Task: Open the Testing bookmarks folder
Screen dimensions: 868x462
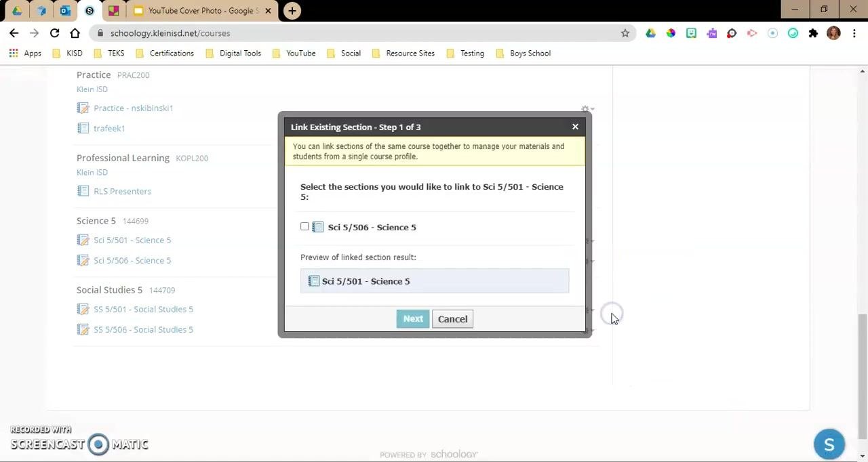Action: tap(465, 53)
